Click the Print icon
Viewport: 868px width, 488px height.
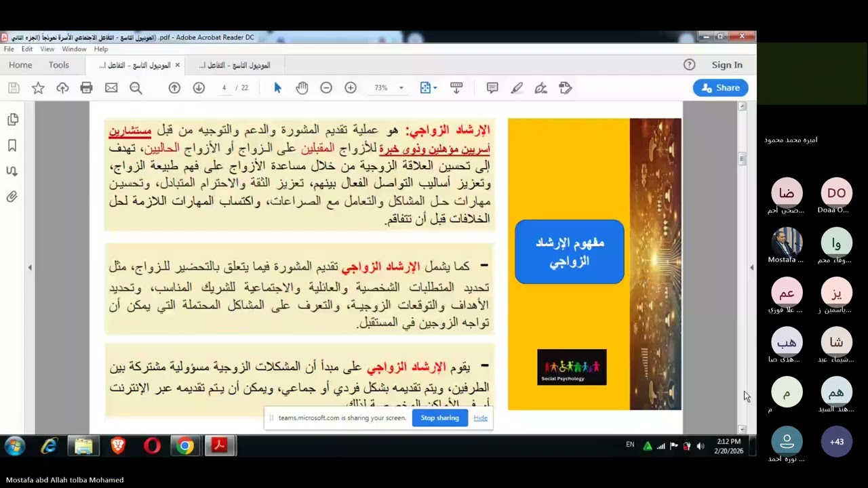pos(86,88)
